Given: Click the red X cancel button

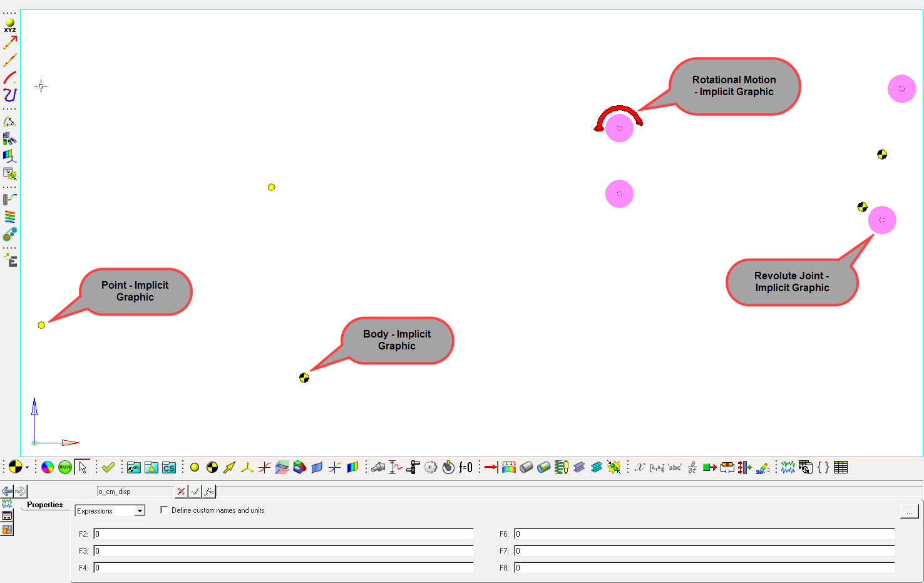Looking at the screenshot, I should point(181,492).
